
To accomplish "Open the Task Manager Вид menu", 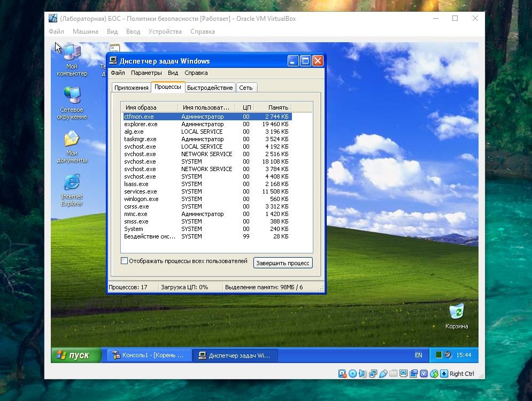I will pyautogui.click(x=173, y=73).
